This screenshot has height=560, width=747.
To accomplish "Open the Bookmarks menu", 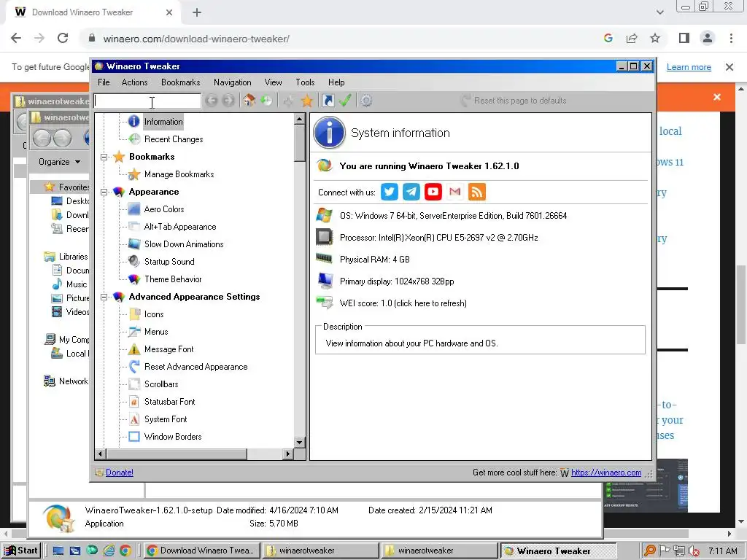I will point(181,82).
